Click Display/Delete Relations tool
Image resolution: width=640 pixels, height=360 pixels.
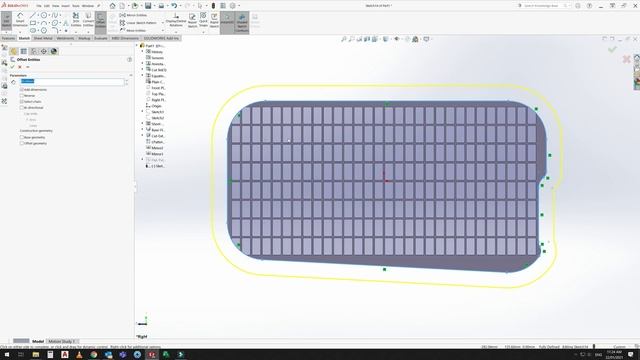click(176, 20)
